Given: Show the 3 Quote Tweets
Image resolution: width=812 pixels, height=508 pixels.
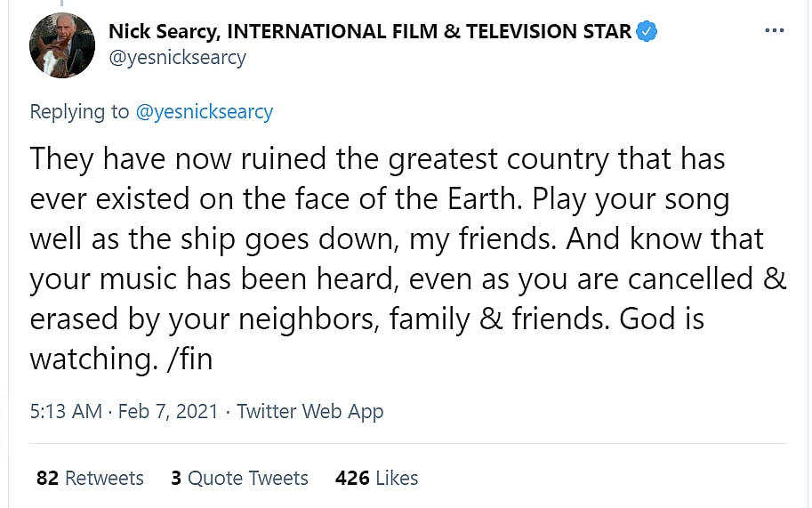Looking at the screenshot, I should (x=239, y=478).
